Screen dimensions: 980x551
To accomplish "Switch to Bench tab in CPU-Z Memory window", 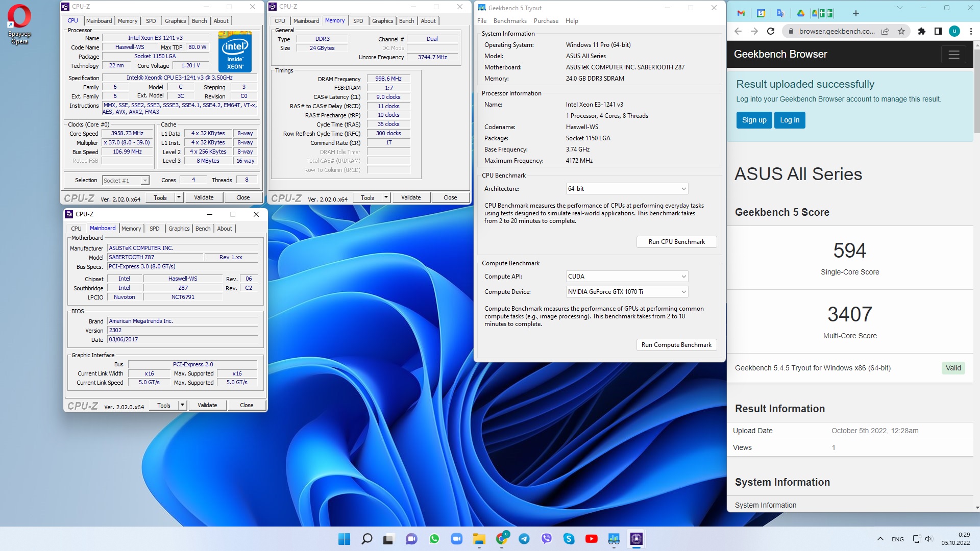I will coord(407,21).
